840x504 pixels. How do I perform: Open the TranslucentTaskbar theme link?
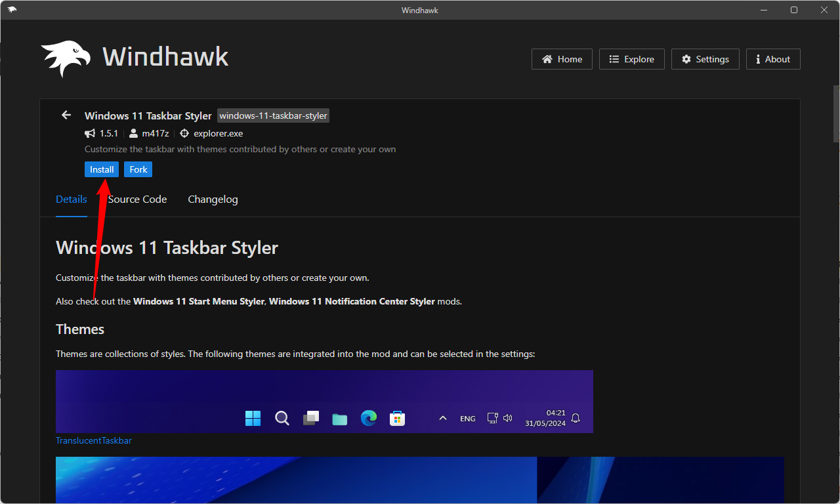click(93, 440)
